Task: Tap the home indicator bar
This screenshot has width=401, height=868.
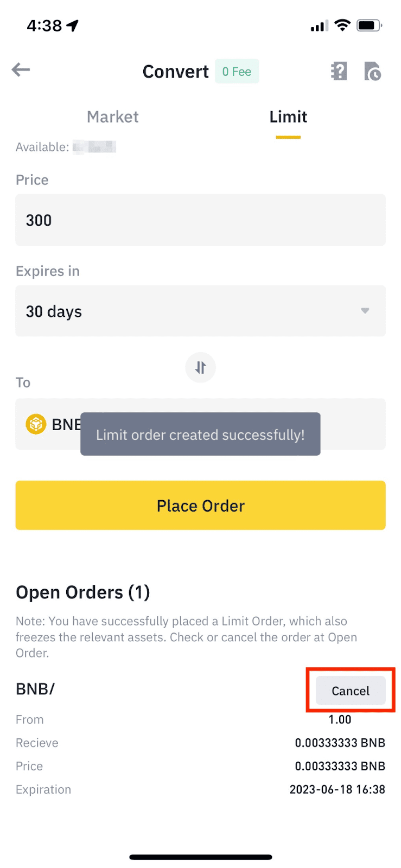Action: [x=200, y=857]
